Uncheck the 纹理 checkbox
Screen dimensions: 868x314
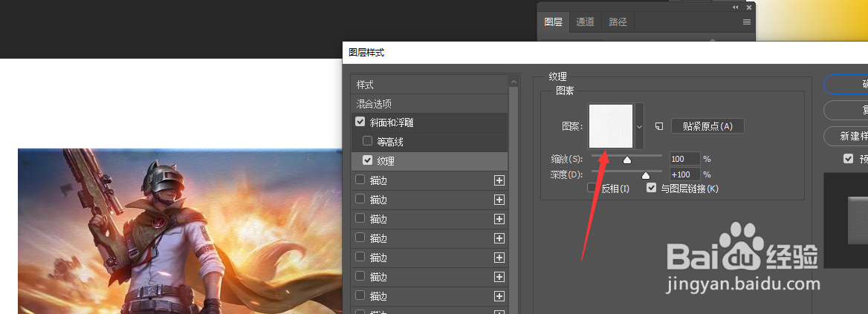click(367, 160)
